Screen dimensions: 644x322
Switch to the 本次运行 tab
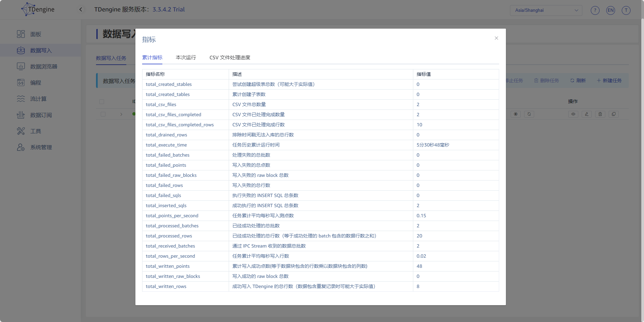click(186, 58)
